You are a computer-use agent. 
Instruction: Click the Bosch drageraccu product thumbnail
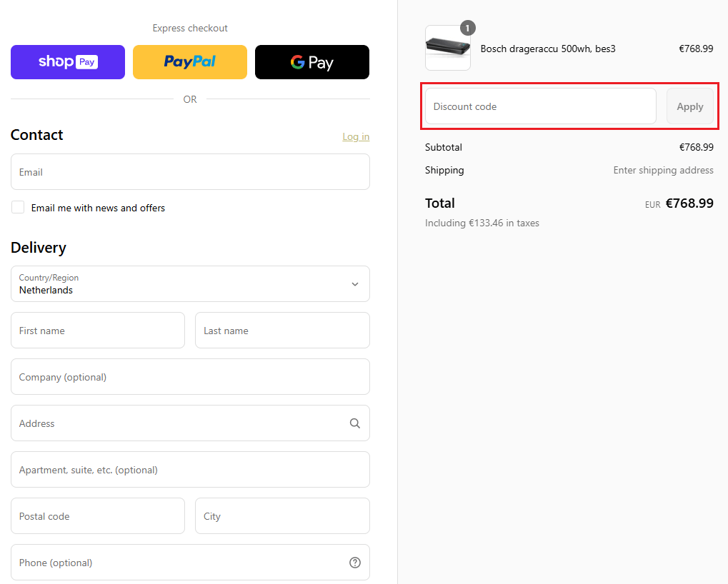pos(447,49)
